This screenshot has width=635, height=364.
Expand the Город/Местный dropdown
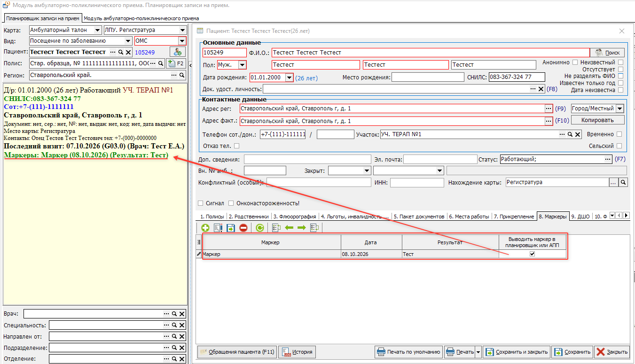(620, 108)
